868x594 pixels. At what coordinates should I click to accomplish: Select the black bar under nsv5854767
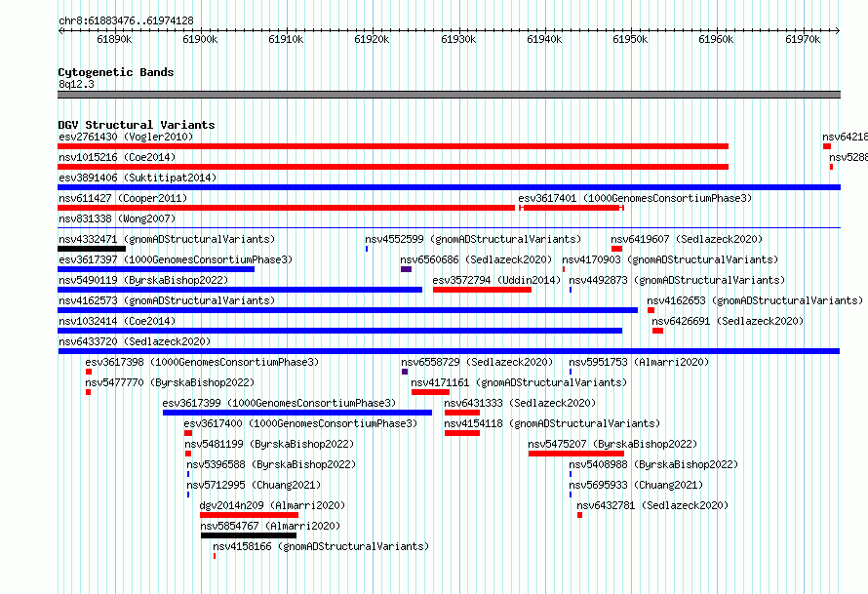[x=249, y=535]
